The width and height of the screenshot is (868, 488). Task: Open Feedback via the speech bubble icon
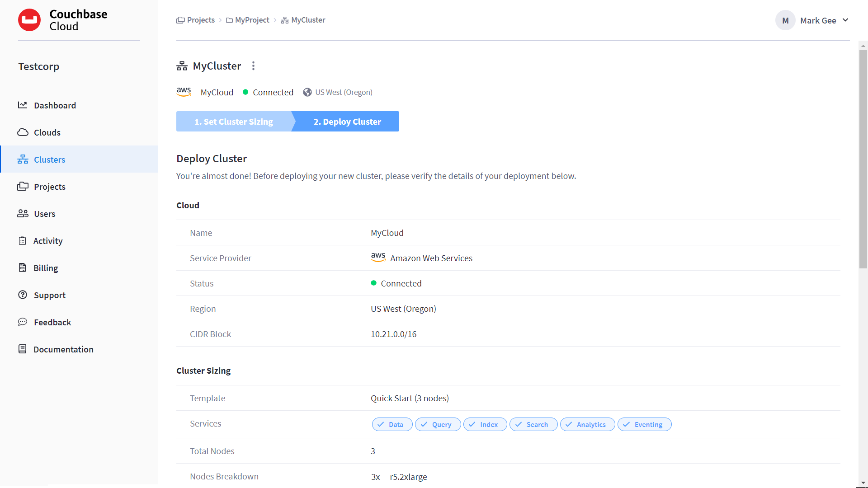23,322
